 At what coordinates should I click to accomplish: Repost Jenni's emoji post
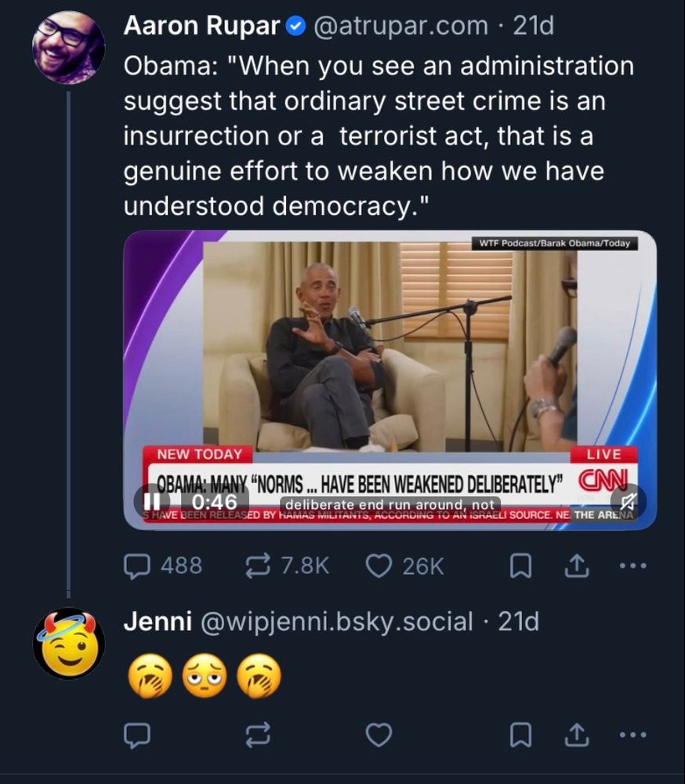coord(258,734)
